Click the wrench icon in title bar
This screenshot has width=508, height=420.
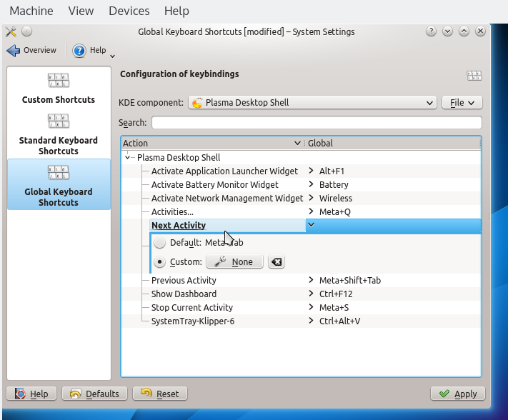[11, 31]
